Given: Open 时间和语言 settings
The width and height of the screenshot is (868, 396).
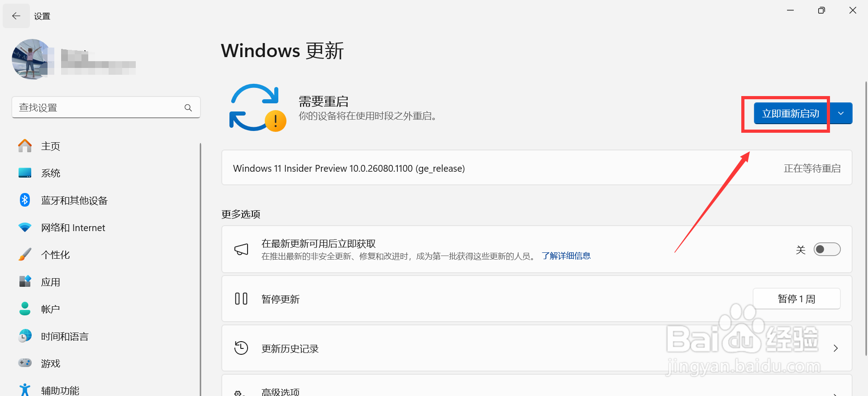Looking at the screenshot, I should (x=65, y=336).
